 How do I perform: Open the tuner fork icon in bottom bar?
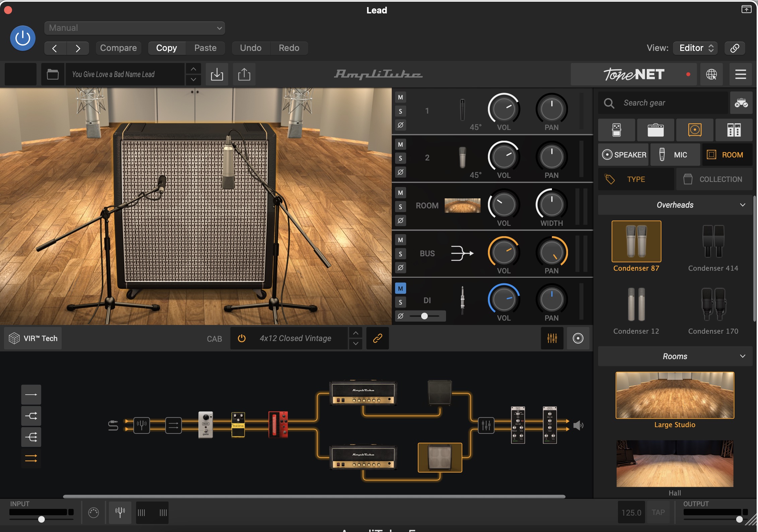[x=120, y=512]
